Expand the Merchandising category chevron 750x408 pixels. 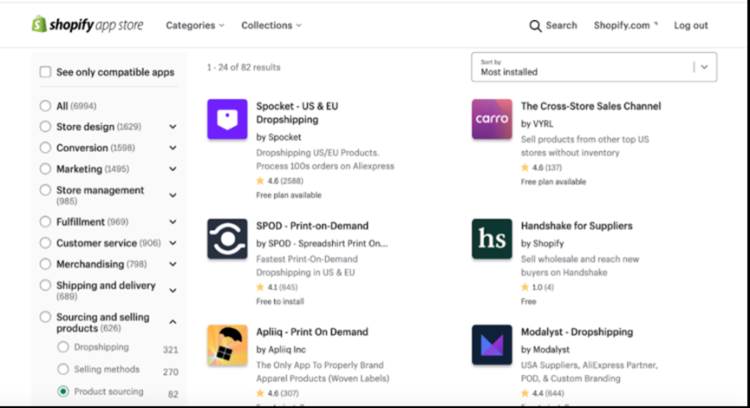point(173,264)
